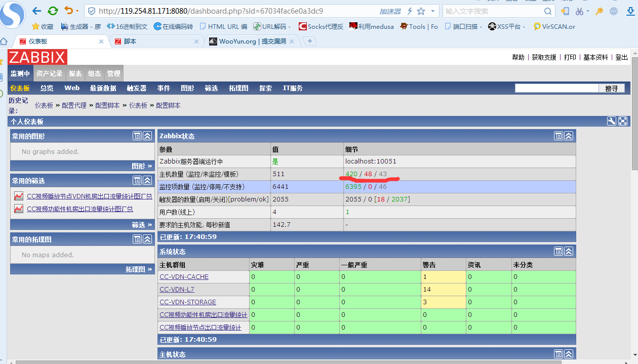The height and width of the screenshot is (364, 638).
Task: Collapse the 主机状态 widget
Action: point(569,354)
